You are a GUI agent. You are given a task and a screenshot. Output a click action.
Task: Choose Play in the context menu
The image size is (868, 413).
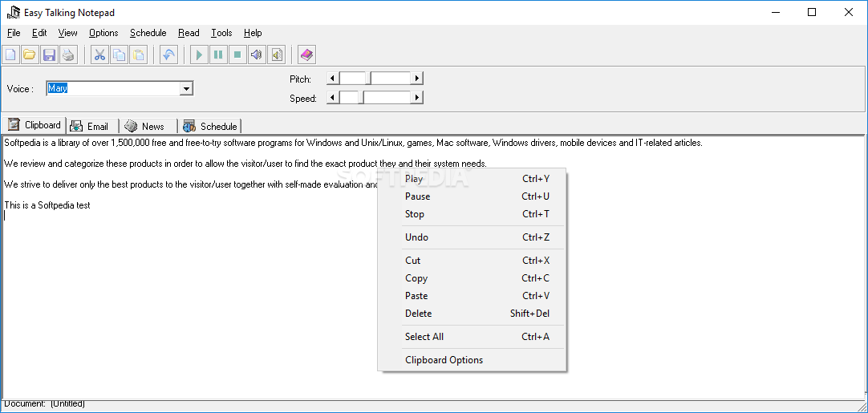472,179
